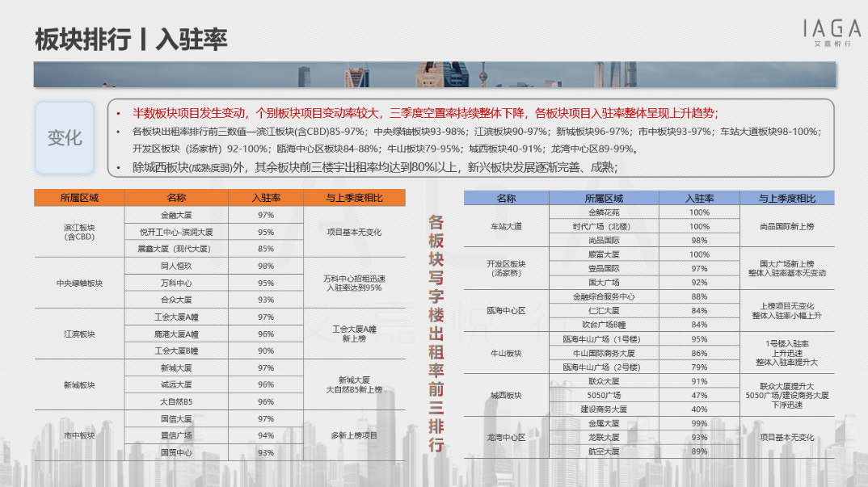Click note 上榜项目无变化 整体入驻率小幅上升

click(x=786, y=310)
